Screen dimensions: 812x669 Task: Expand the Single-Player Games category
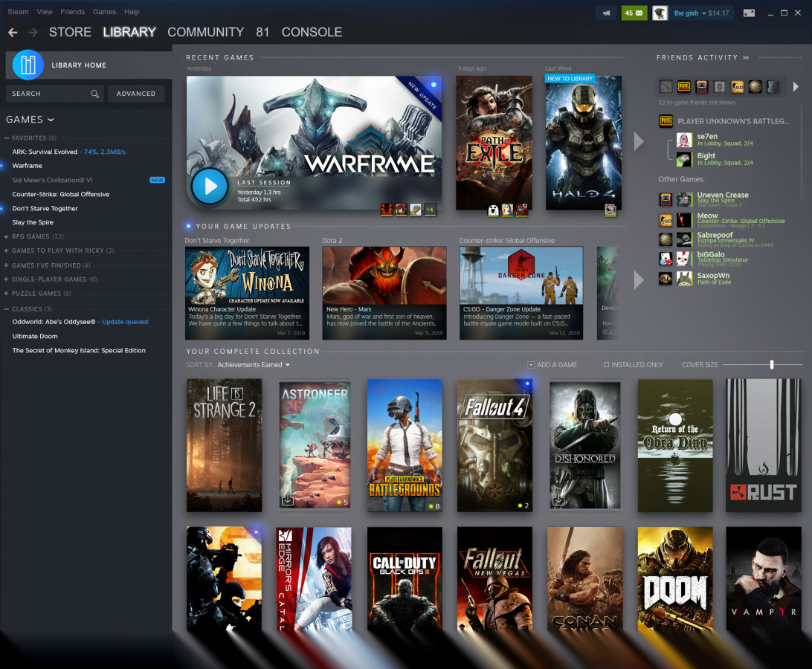[x=6, y=279]
